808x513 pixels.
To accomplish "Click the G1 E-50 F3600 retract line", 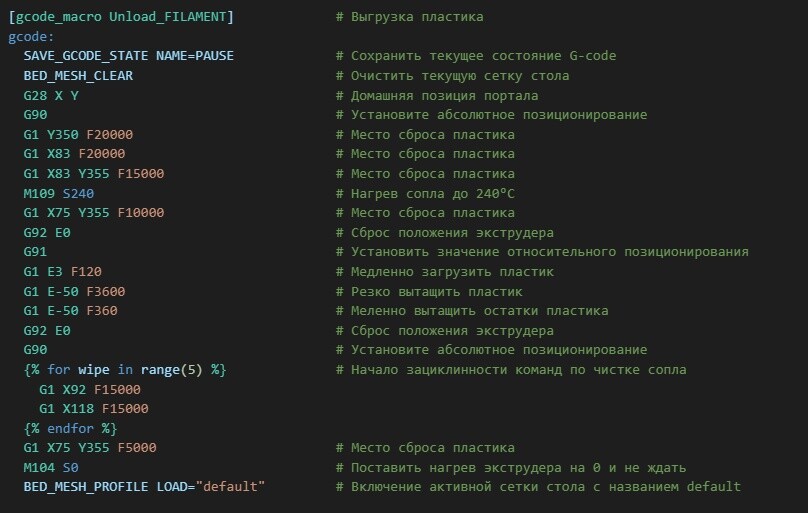I will click(x=74, y=291).
